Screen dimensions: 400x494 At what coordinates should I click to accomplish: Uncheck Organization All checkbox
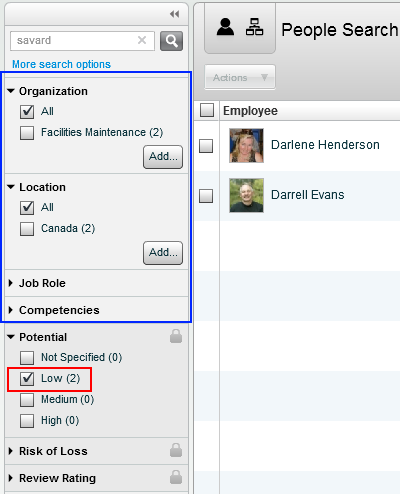pos(27,112)
